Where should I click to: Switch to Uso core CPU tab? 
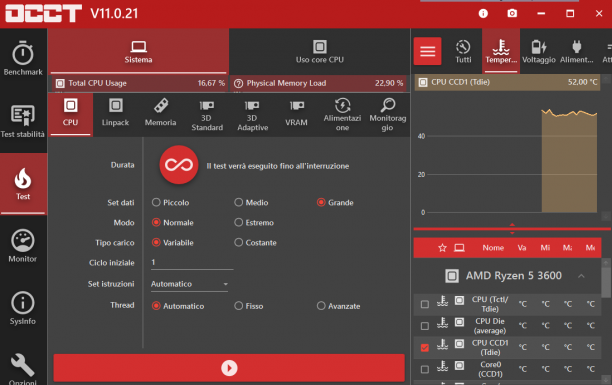[x=320, y=51]
